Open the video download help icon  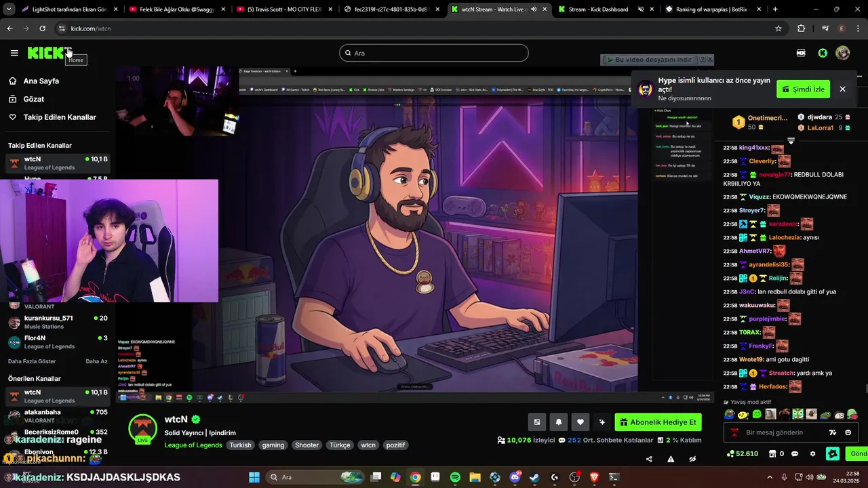pyautogui.click(x=703, y=60)
